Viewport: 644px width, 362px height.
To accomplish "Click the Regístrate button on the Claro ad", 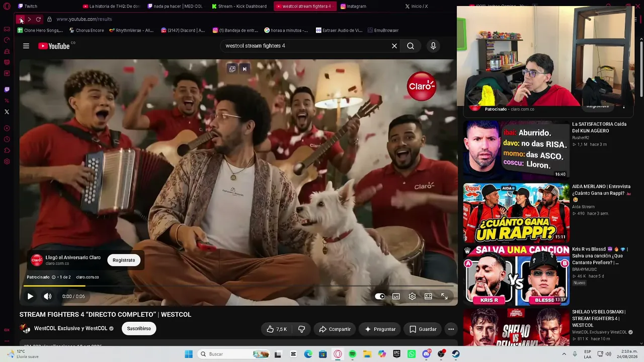I will (124, 260).
